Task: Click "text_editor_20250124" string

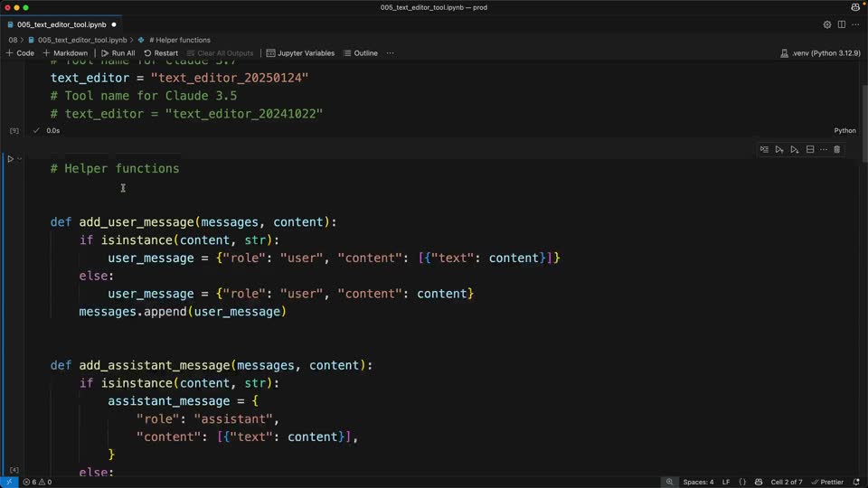Action: [230, 78]
